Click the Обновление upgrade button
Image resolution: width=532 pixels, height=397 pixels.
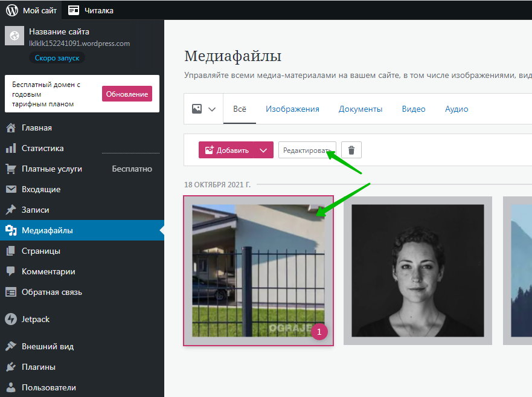(x=127, y=94)
